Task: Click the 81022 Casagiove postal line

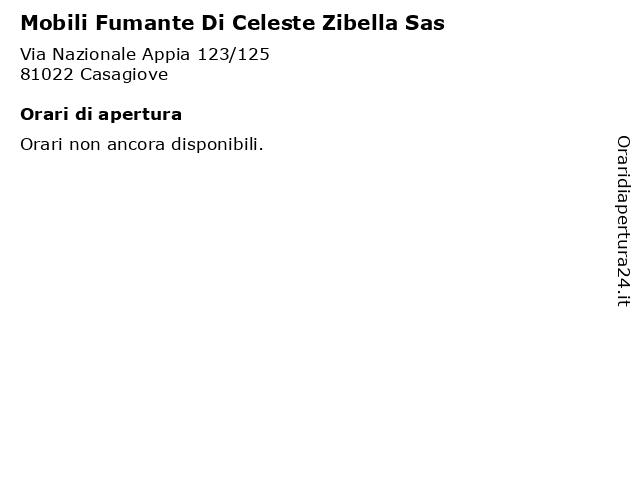Action: coord(94,74)
